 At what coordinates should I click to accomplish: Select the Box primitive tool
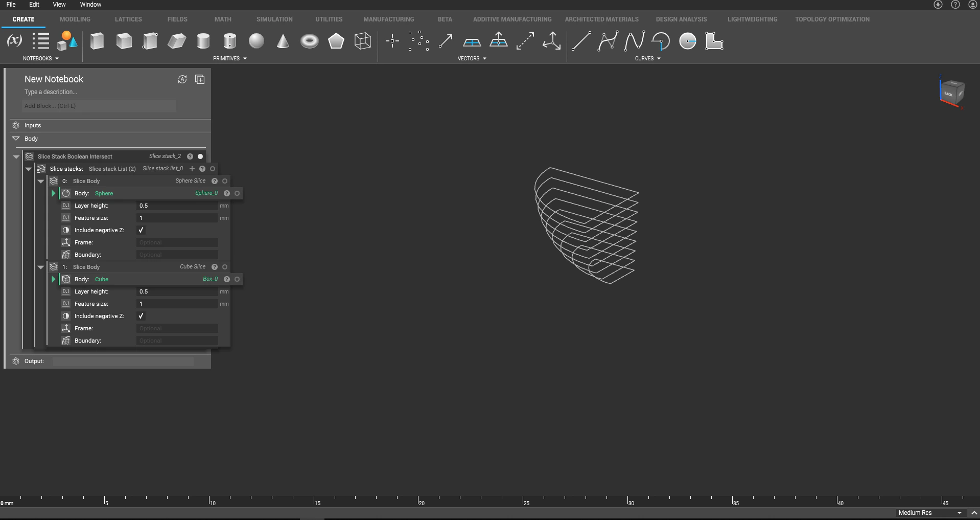(x=97, y=41)
